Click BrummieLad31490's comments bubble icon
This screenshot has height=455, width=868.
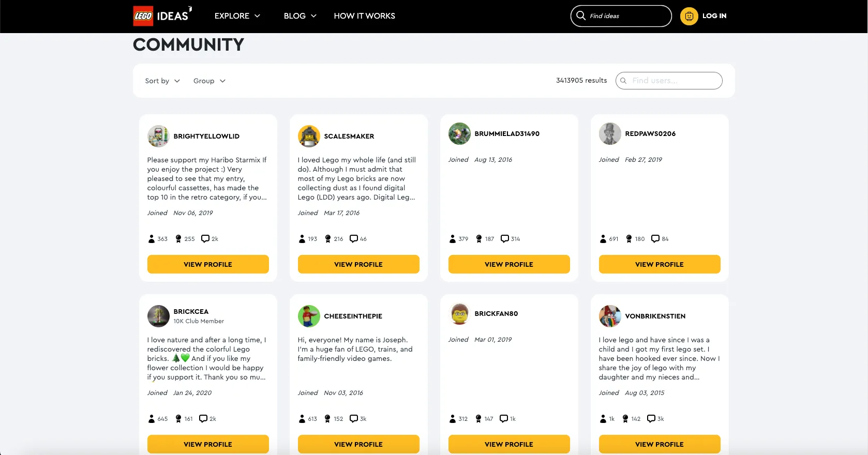pos(505,239)
